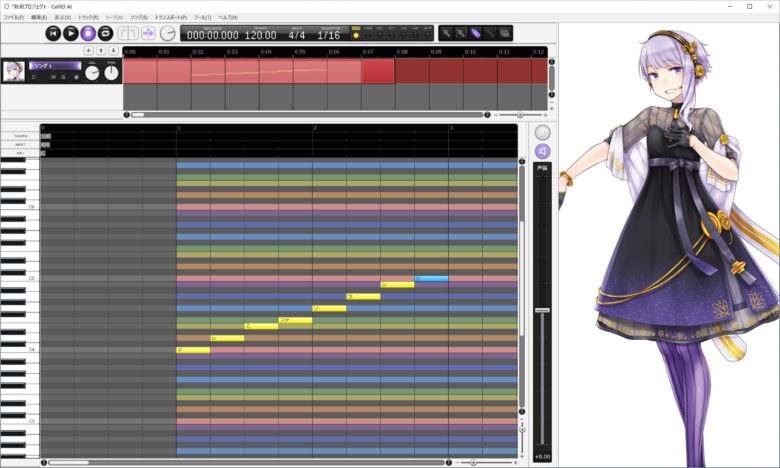Select the line drawing tool
The width and height of the screenshot is (780, 468).
click(490, 33)
